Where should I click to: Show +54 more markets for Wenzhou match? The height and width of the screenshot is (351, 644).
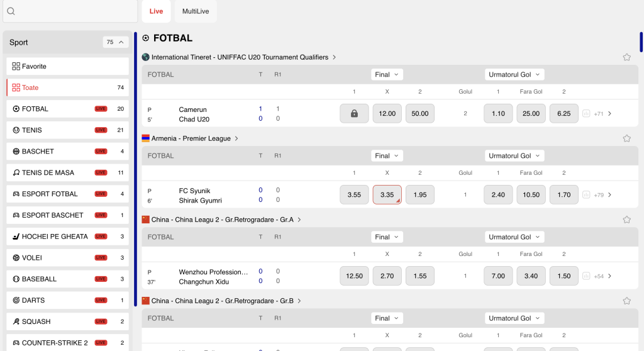pyautogui.click(x=602, y=276)
